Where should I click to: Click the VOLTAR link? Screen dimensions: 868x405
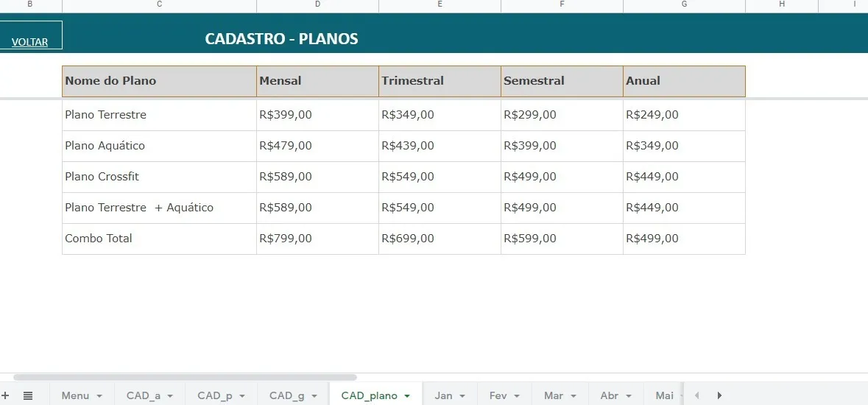click(30, 42)
